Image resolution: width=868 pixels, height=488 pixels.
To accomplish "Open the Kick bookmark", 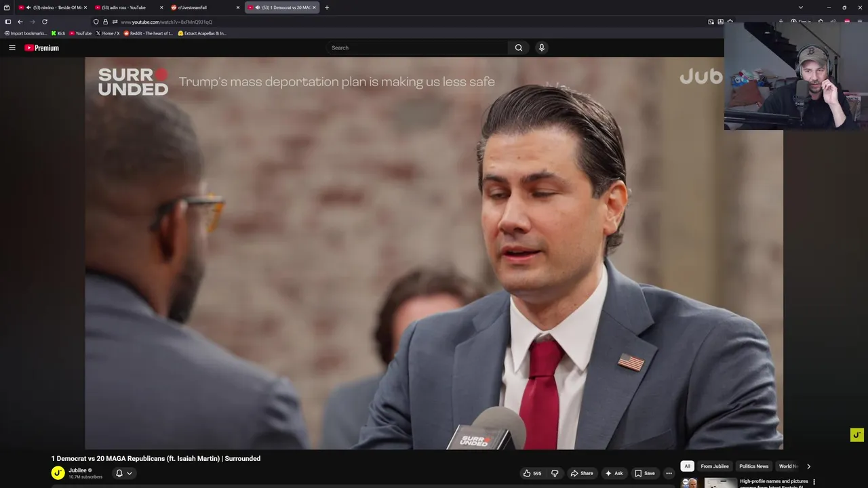I will [58, 33].
